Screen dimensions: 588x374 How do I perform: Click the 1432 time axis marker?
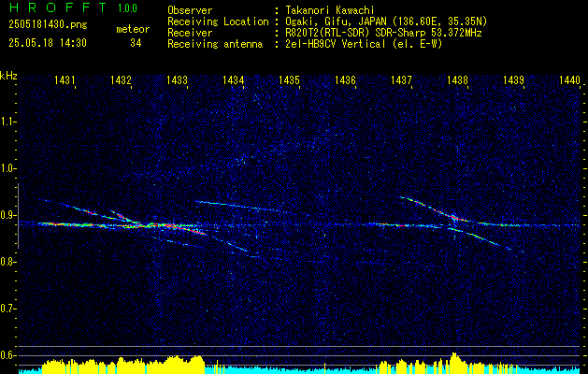[121, 79]
